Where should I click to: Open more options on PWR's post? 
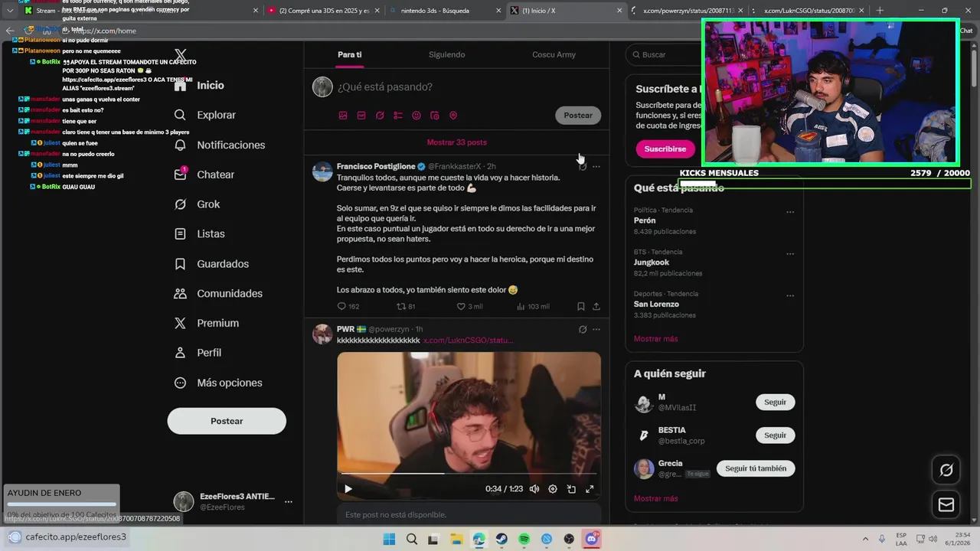(596, 329)
